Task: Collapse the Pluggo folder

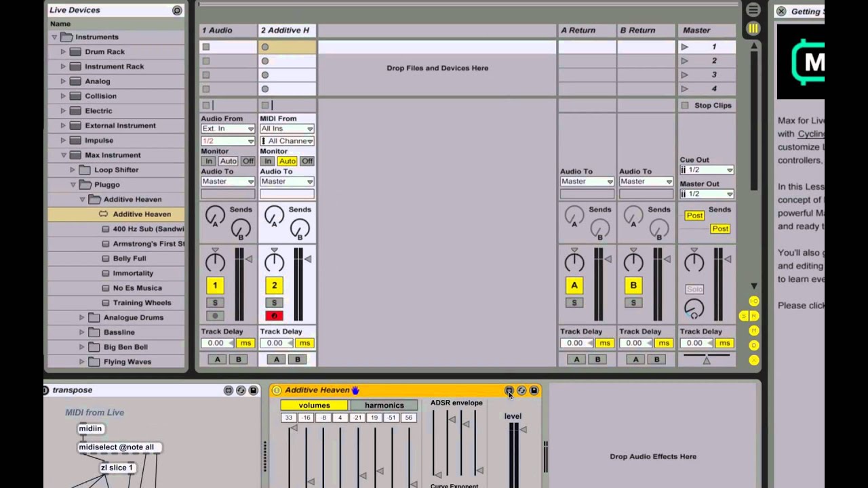Action: tap(73, 185)
